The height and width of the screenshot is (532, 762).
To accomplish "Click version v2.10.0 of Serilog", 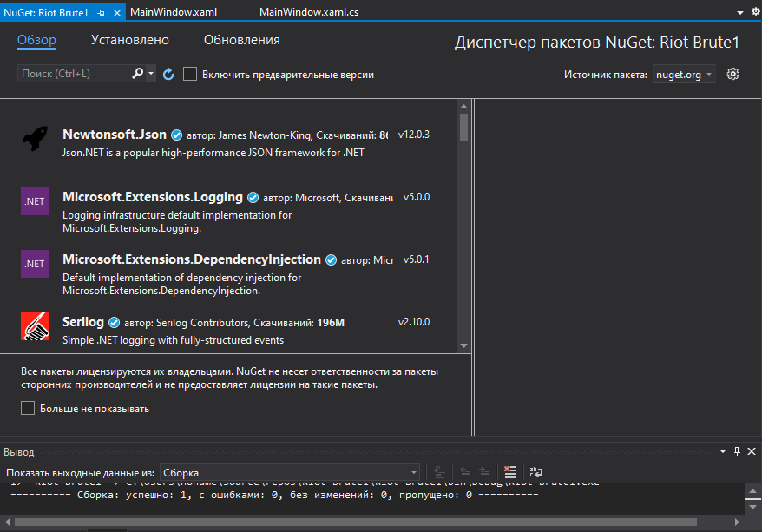I will (414, 322).
